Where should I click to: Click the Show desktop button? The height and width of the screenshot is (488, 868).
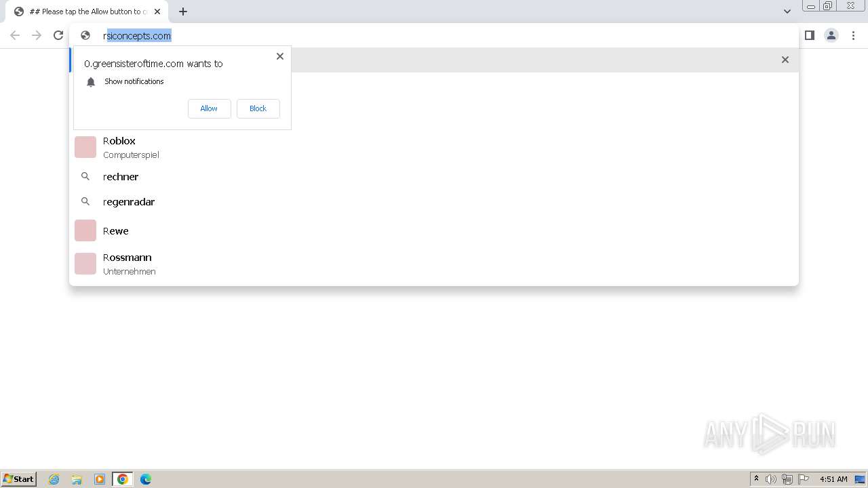pos(860,479)
